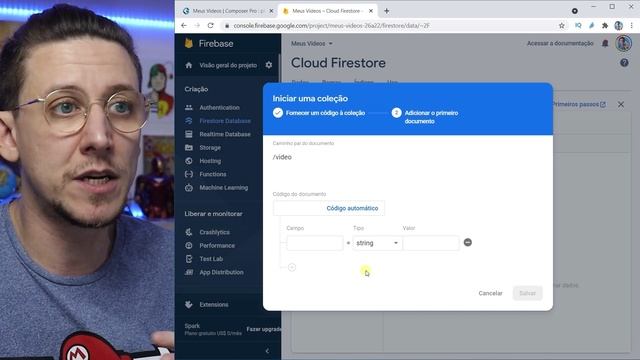Image resolution: width=640 pixels, height=360 pixels.
Task: Open the browser extensions puzzle icon
Action: [x=605, y=25]
